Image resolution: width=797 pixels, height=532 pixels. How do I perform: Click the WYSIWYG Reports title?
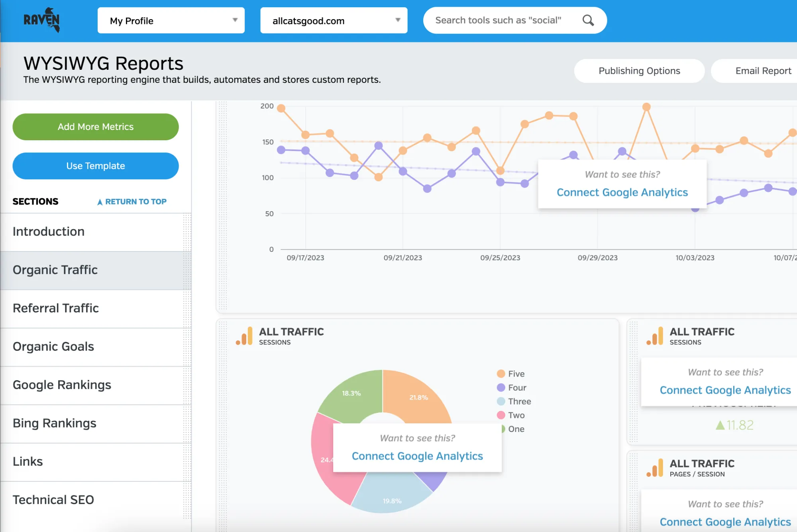[103, 63]
